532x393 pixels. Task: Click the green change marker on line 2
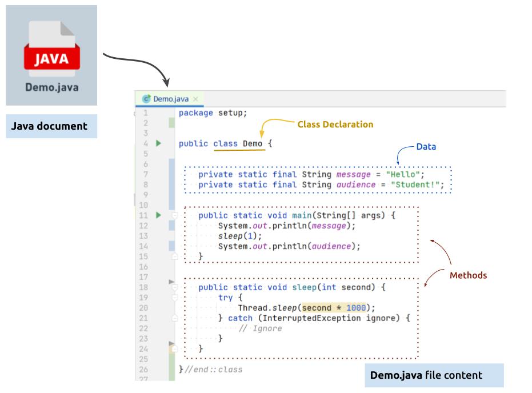pyautogui.click(x=172, y=123)
